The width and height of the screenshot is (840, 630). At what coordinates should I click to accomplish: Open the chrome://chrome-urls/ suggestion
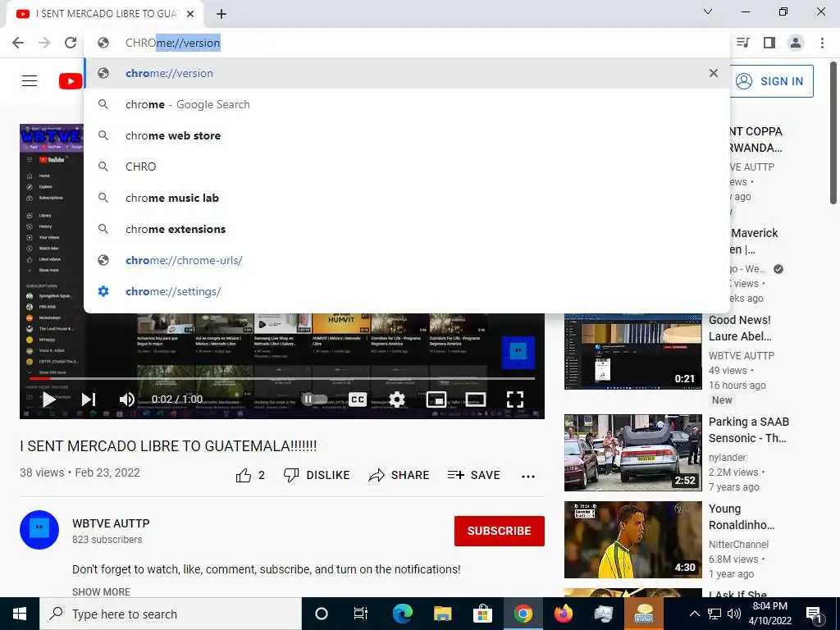point(407,260)
